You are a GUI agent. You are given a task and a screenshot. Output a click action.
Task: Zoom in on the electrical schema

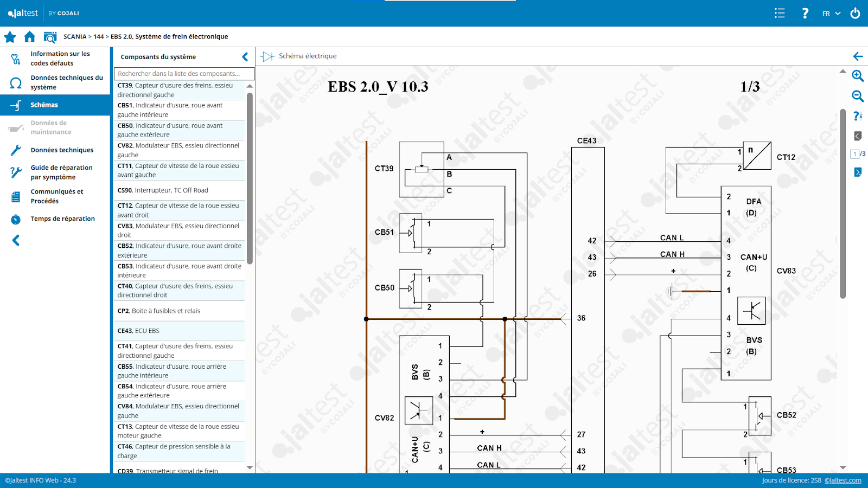pos(858,76)
